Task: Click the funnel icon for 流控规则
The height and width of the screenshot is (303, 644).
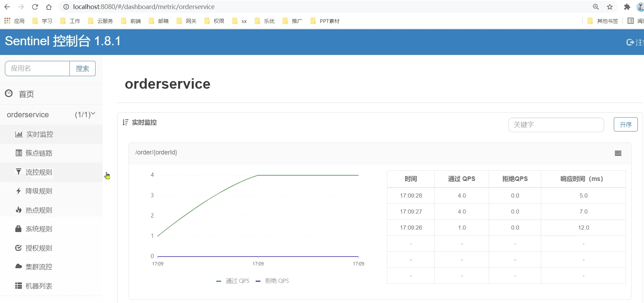Action: point(19,172)
